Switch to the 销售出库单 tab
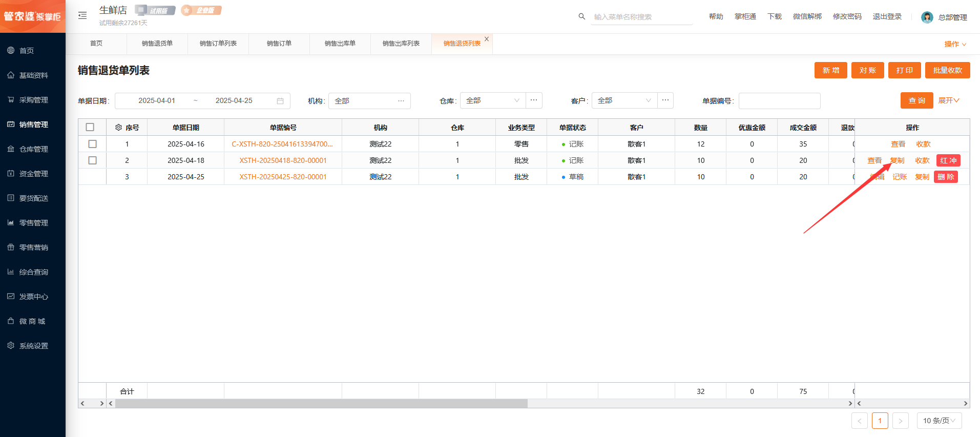Screen dimensions: 980x437 340,44
